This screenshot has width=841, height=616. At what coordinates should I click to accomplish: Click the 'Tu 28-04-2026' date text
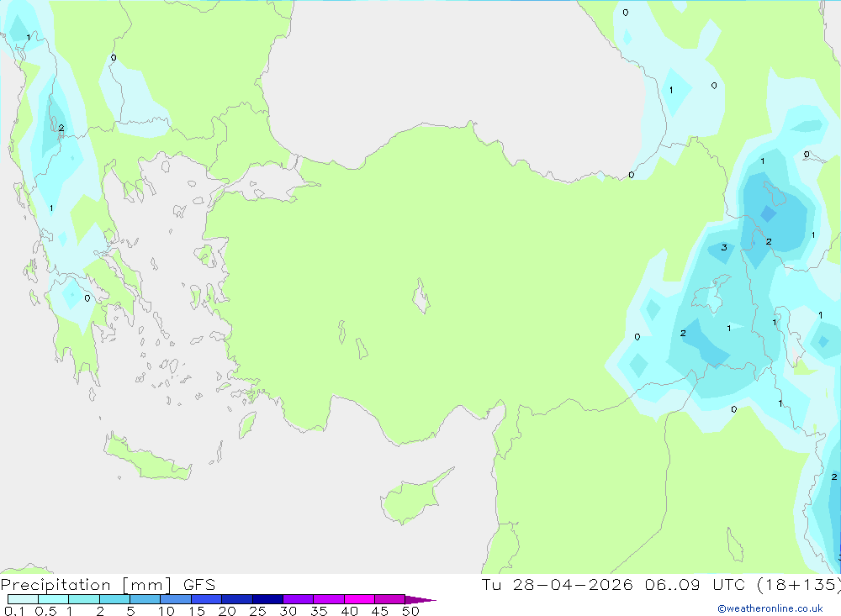pyautogui.click(x=558, y=584)
